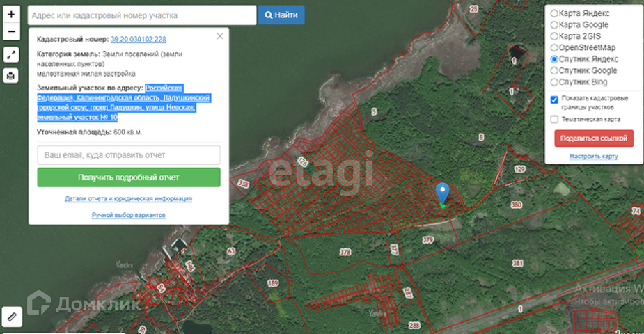Screen dimensions: 644x334
Task: Enable Тематическая карта checkbox
Action: 554,120
